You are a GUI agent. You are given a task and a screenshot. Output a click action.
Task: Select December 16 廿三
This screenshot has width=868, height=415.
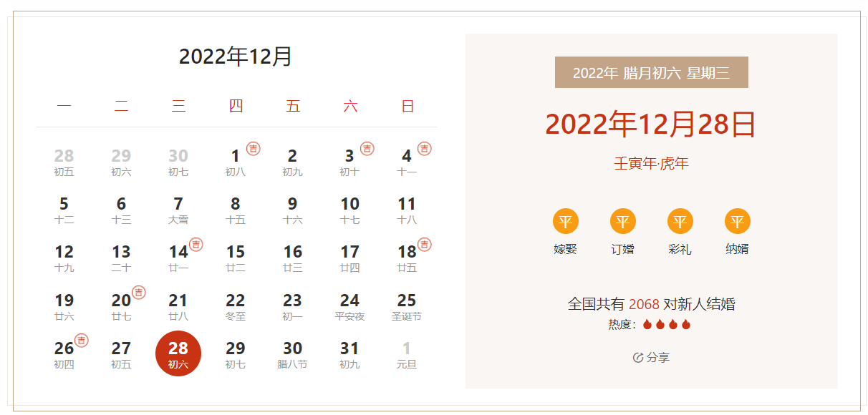click(x=292, y=258)
